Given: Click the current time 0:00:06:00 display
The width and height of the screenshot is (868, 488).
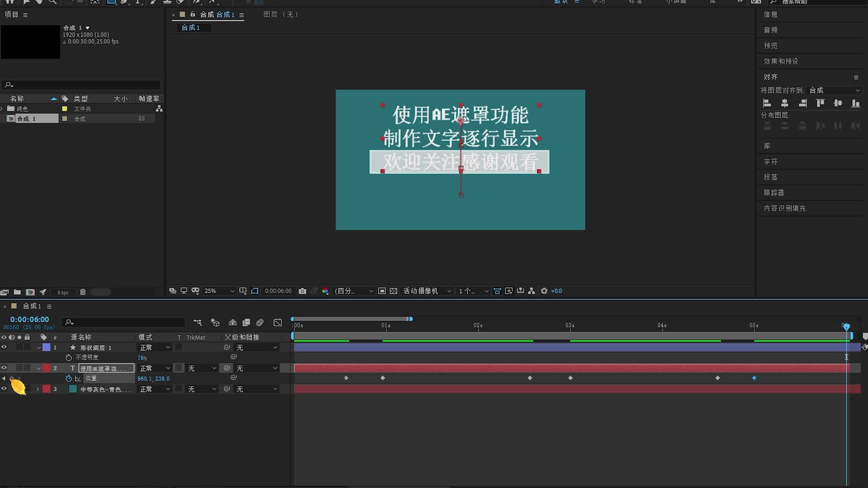Looking at the screenshot, I should click(29, 319).
